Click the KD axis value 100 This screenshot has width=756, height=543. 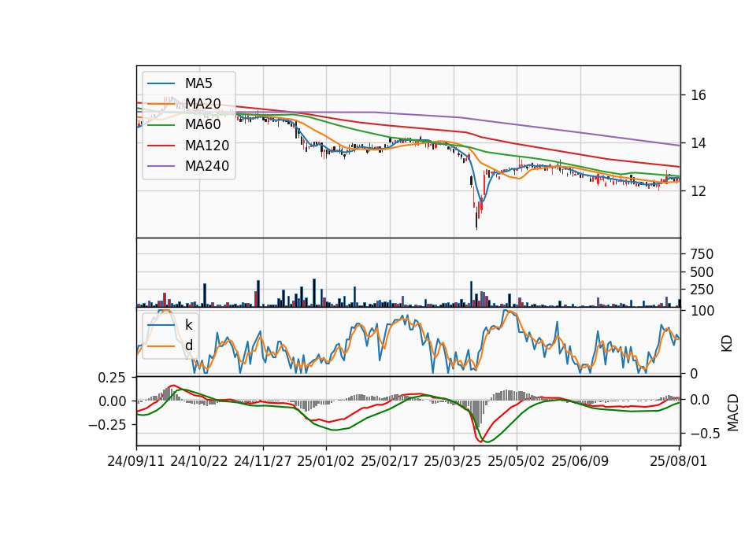702,311
